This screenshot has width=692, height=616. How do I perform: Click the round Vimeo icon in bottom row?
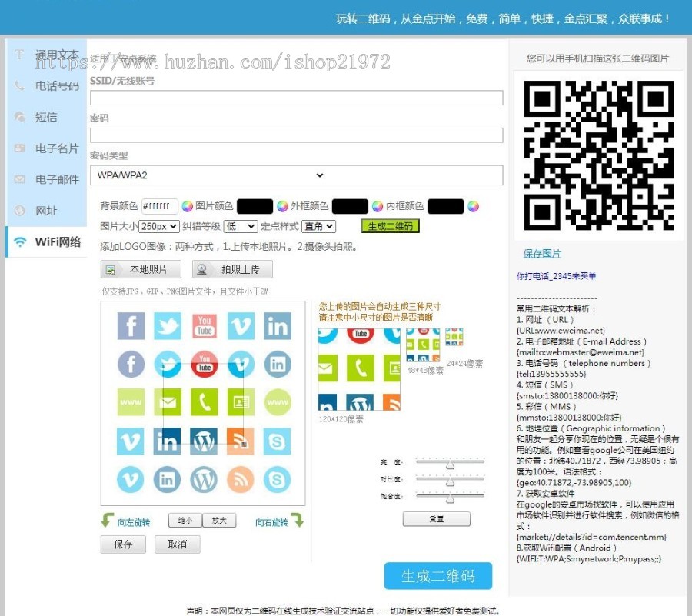[131, 479]
